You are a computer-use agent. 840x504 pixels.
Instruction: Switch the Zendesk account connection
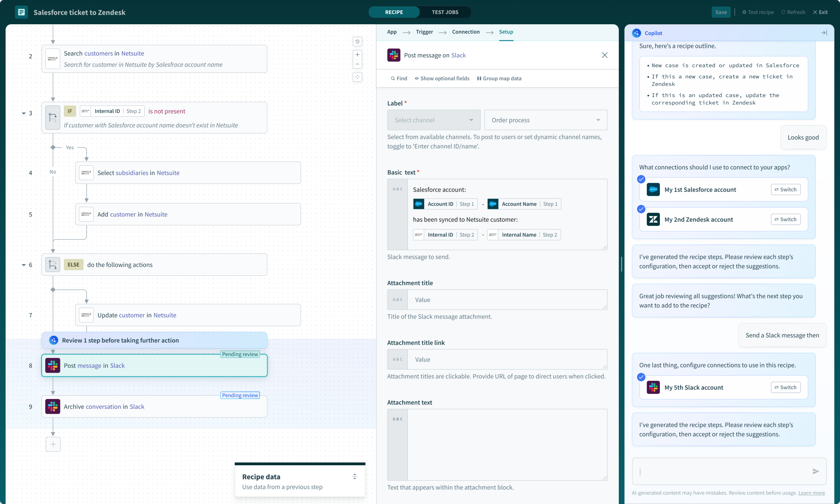pyautogui.click(x=786, y=220)
